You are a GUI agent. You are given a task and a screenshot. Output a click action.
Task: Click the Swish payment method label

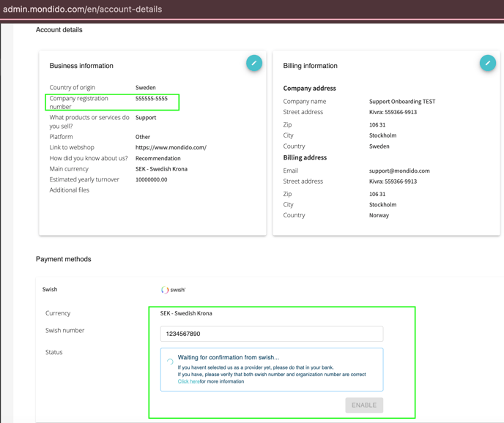coord(50,289)
